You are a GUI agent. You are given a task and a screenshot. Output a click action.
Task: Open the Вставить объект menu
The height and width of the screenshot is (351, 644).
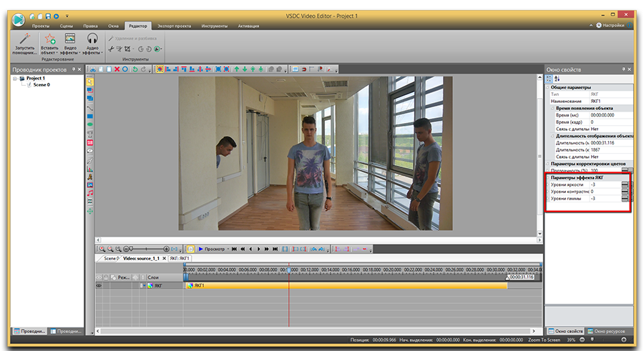click(x=49, y=44)
